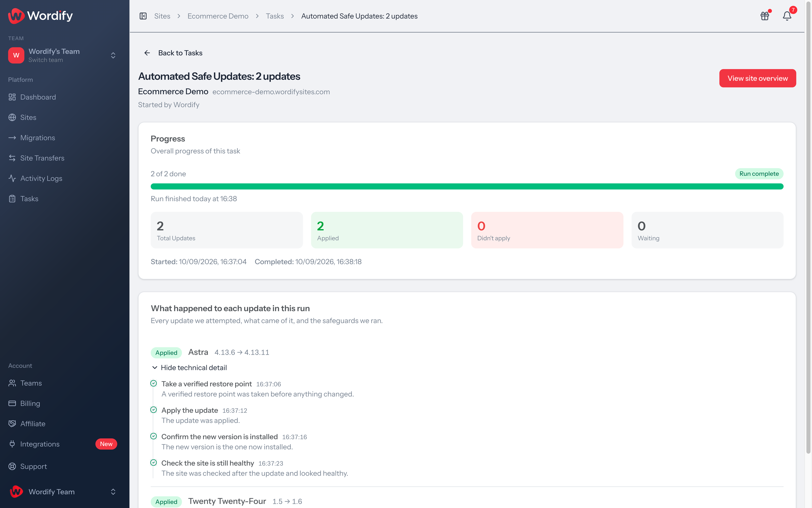Click the Integrations plug icon
This screenshot has width=812, height=508.
[x=12, y=444]
